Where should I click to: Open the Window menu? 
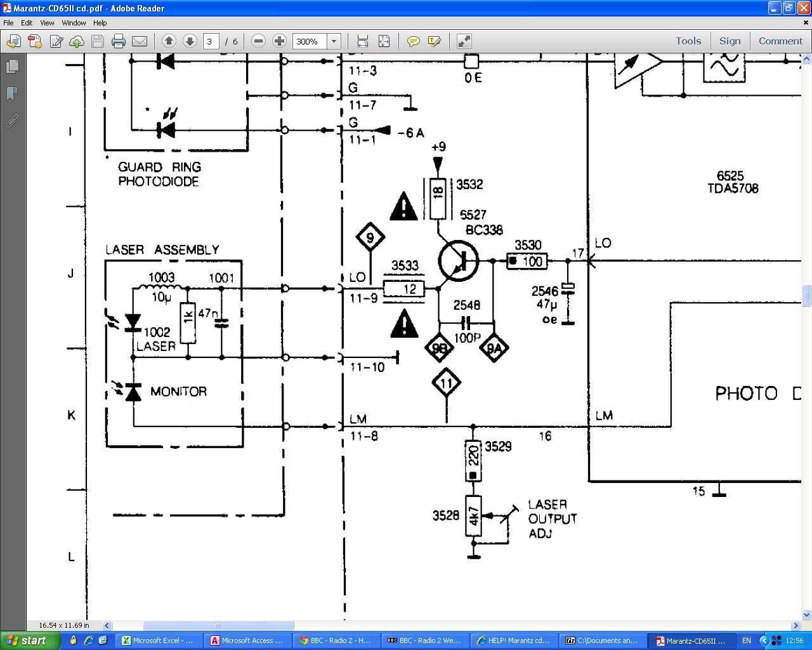74,22
